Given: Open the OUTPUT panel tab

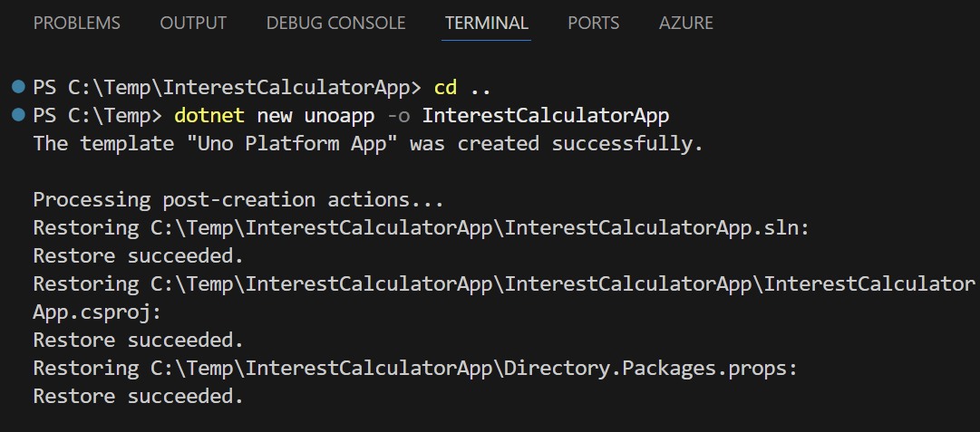Looking at the screenshot, I should tap(193, 24).
